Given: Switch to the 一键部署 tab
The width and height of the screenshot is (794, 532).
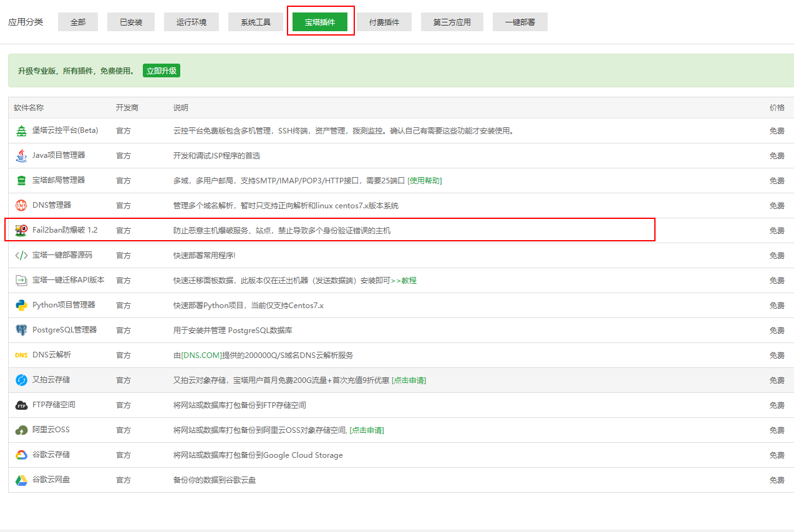Looking at the screenshot, I should click(520, 21).
